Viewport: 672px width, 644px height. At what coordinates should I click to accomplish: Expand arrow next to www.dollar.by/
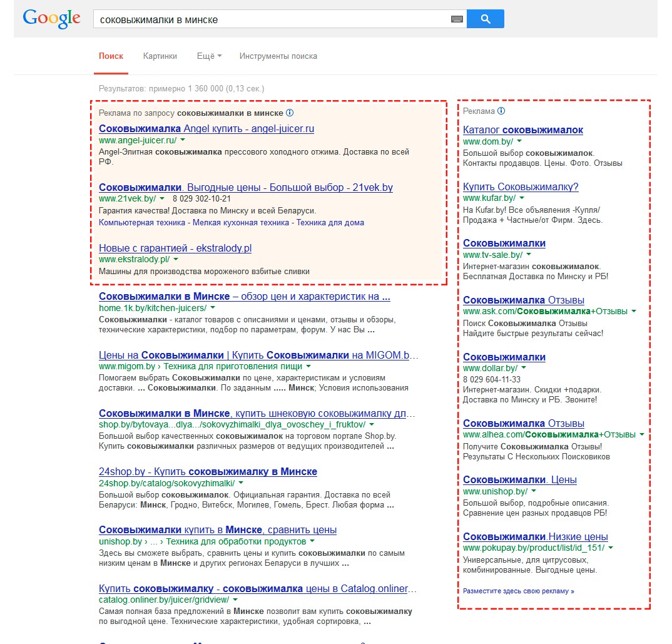[x=524, y=368]
